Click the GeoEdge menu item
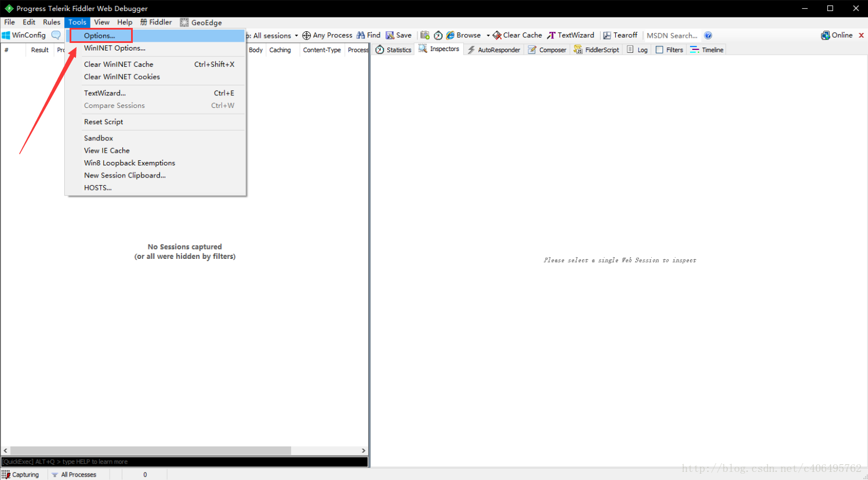Screen dimensions: 868x480 tap(201, 23)
